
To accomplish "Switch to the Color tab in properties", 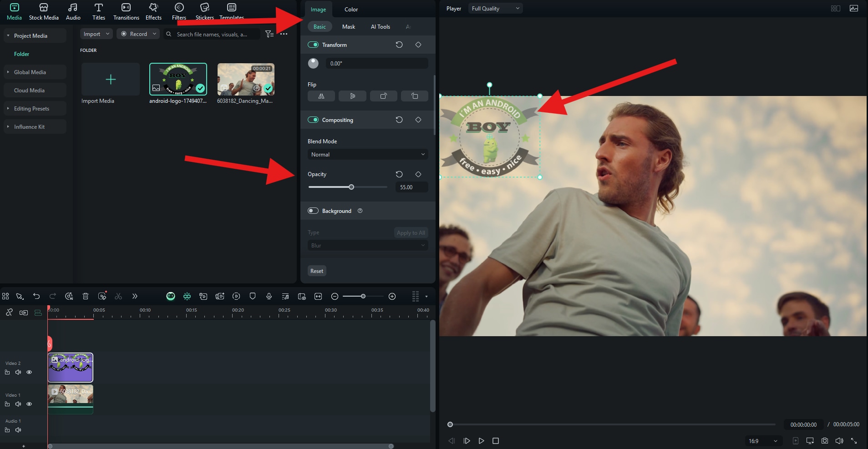I will pyautogui.click(x=351, y=10).
